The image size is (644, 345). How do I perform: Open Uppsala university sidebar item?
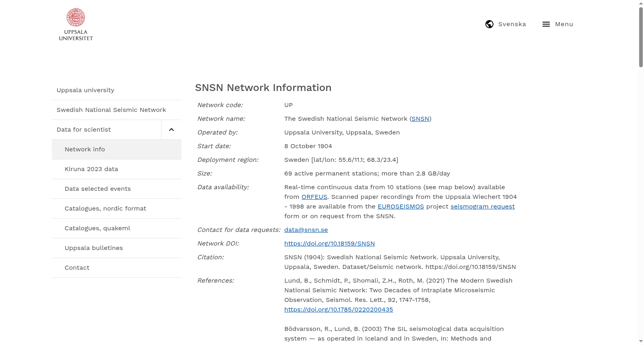tap(117, 90)
